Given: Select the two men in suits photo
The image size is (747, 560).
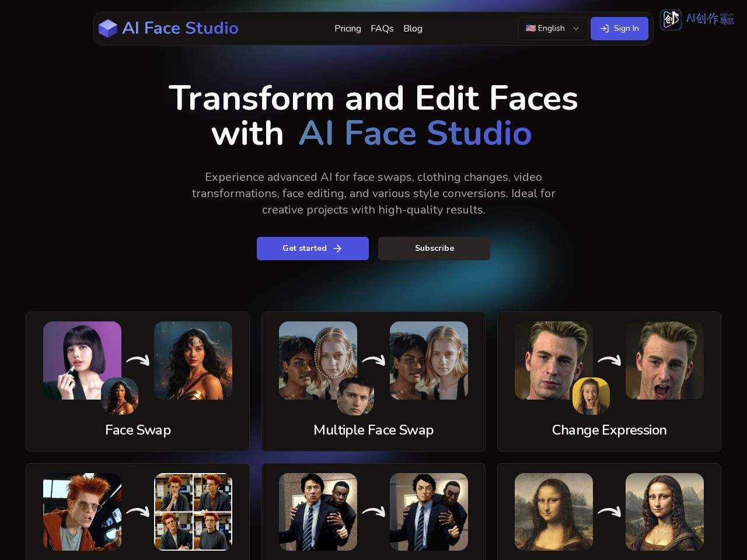Looking at the screenshot, I should tap(318, 512).
